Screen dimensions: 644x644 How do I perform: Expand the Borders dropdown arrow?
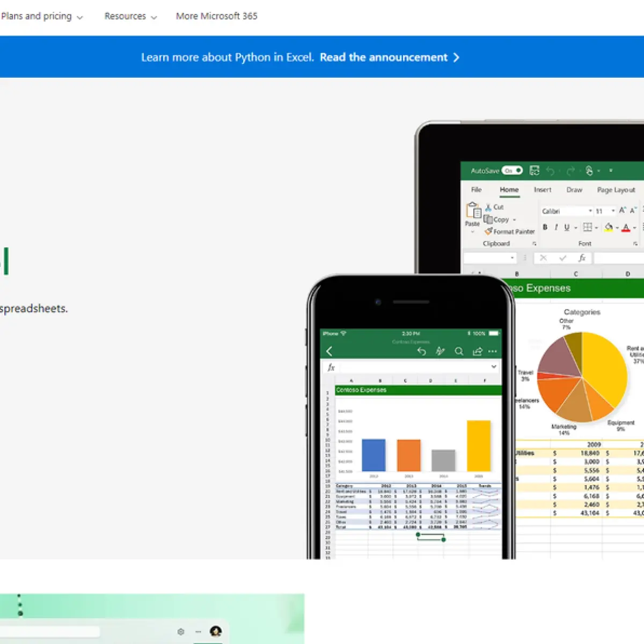coord(596,228)
